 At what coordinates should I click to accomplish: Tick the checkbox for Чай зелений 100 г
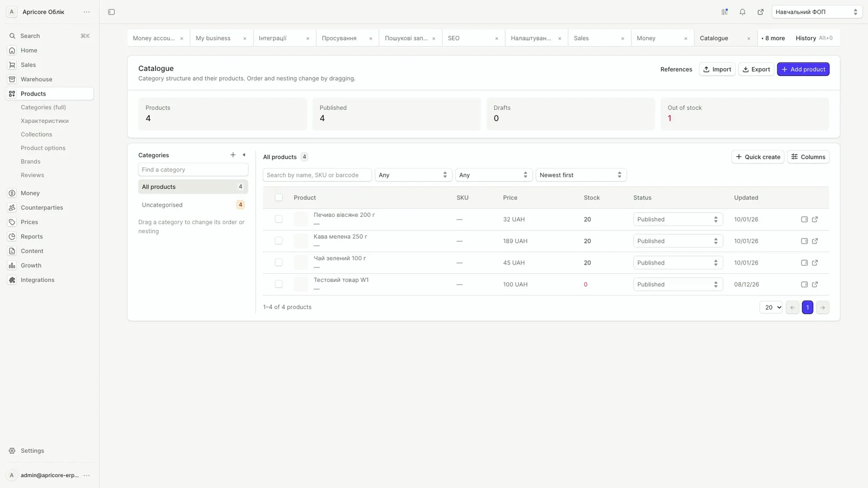tap(278, 262)
